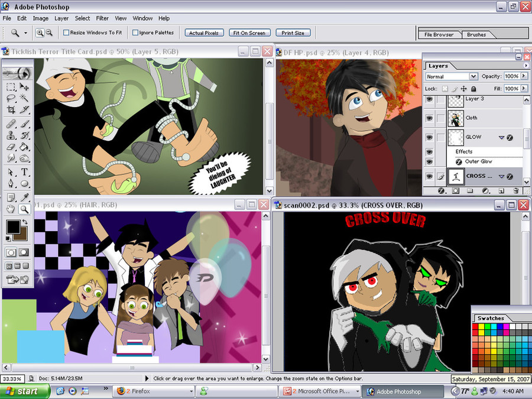
Task: Delete layer with the trash icon
Action: coord(515,191)
